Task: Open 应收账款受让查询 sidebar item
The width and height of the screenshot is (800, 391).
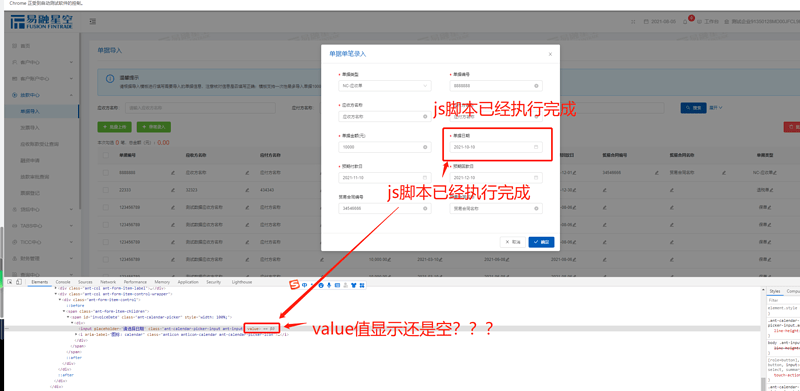Action: 39,144
